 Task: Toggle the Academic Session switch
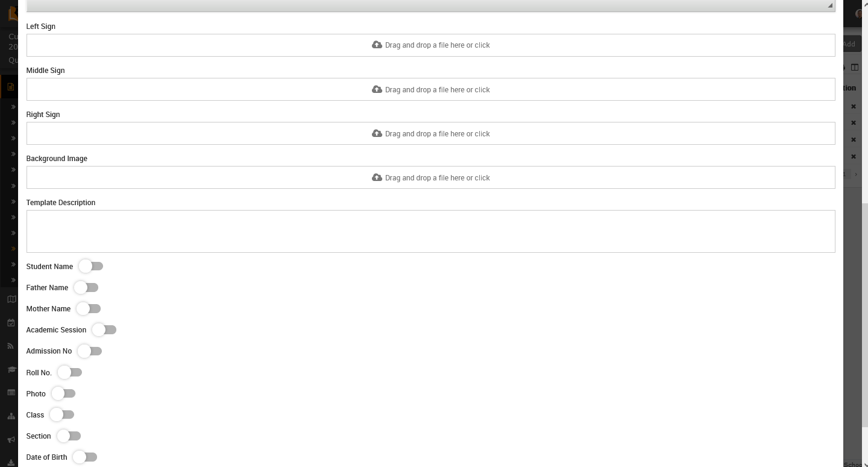[x=104, y=330]
